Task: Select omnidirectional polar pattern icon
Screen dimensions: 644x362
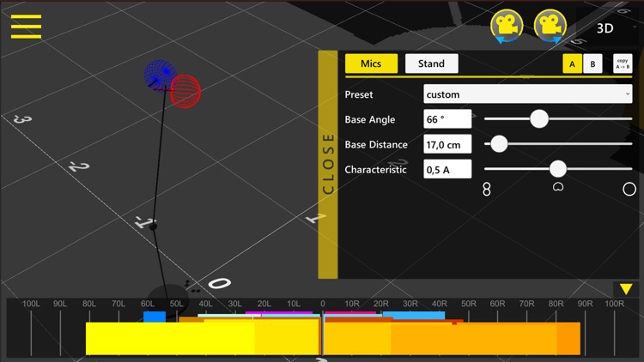Action: click(629, 190)
